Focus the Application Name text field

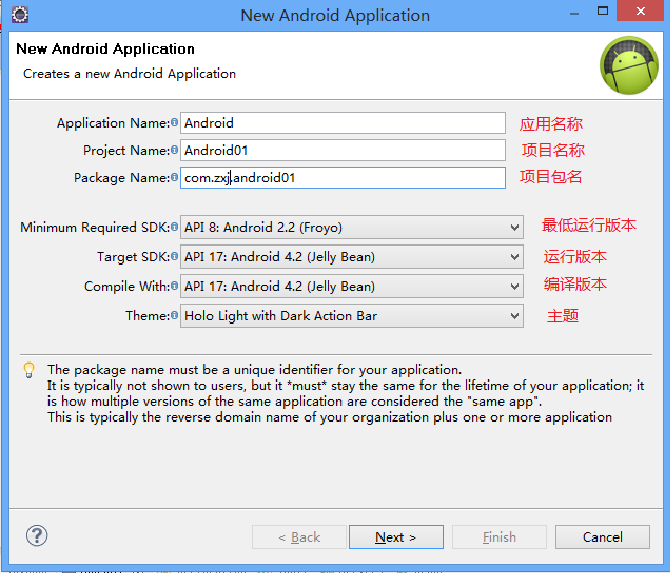point(343,123)
